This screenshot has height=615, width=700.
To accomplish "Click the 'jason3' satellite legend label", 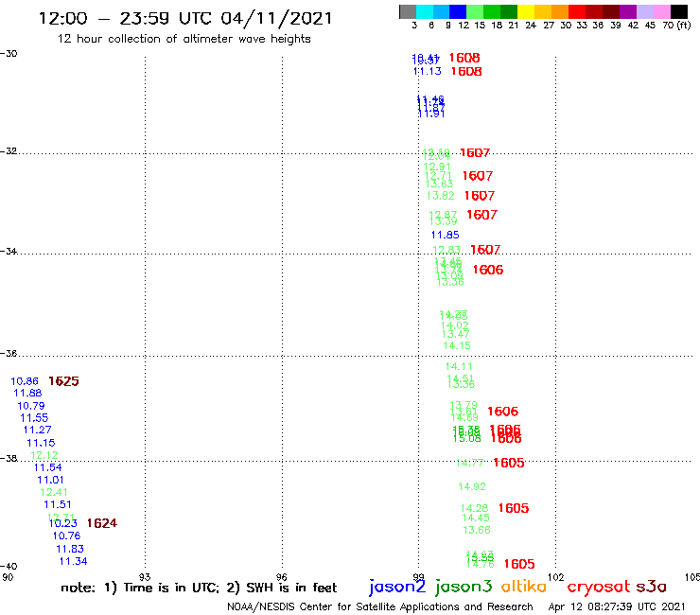I will 464,587.
